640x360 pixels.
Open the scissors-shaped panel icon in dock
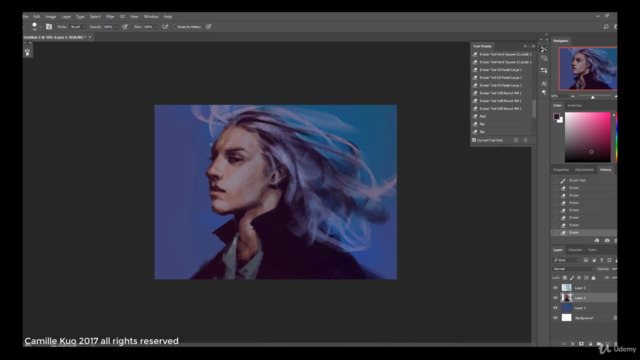[x=544, y=49]
